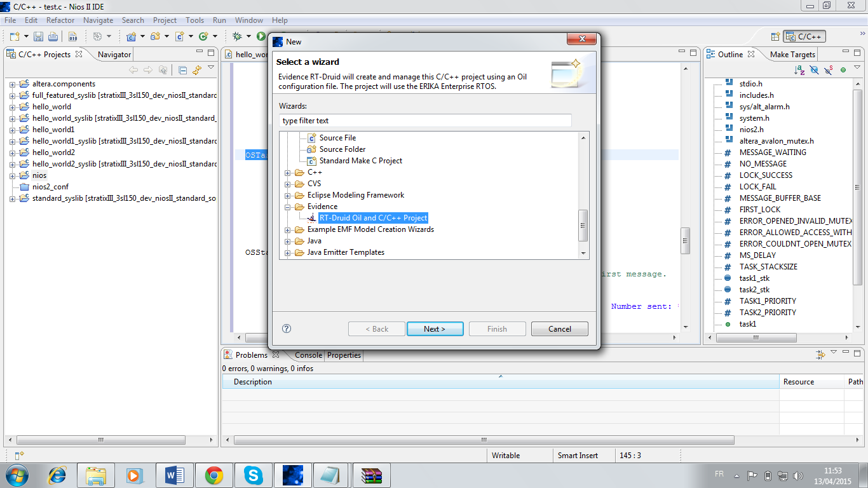Open the New C/C++ Project dropdown arrow
Viewport: 868px width, 488px height.
[142, 36]
